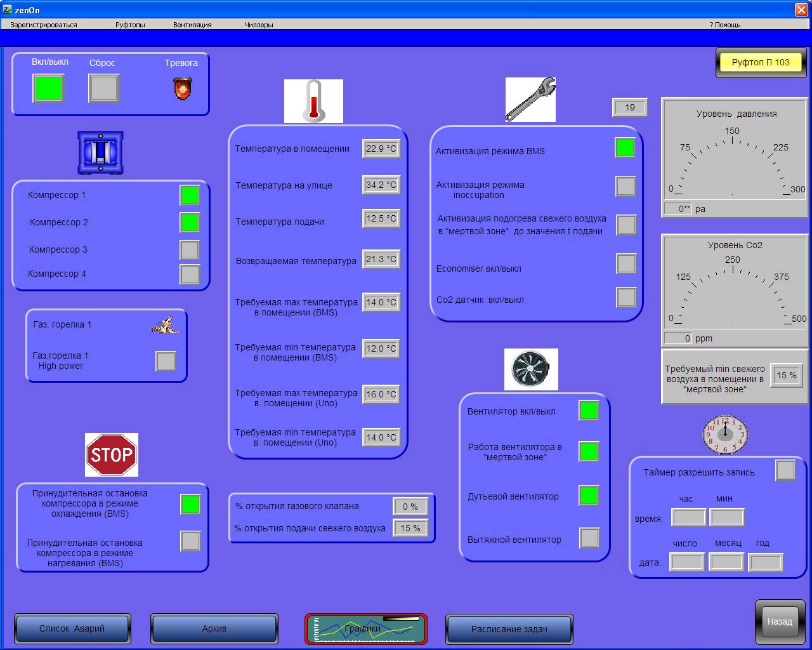This screenshot has width=812, height=650.
Task: Click the blue compressor icon
Action: click(100, 153)
